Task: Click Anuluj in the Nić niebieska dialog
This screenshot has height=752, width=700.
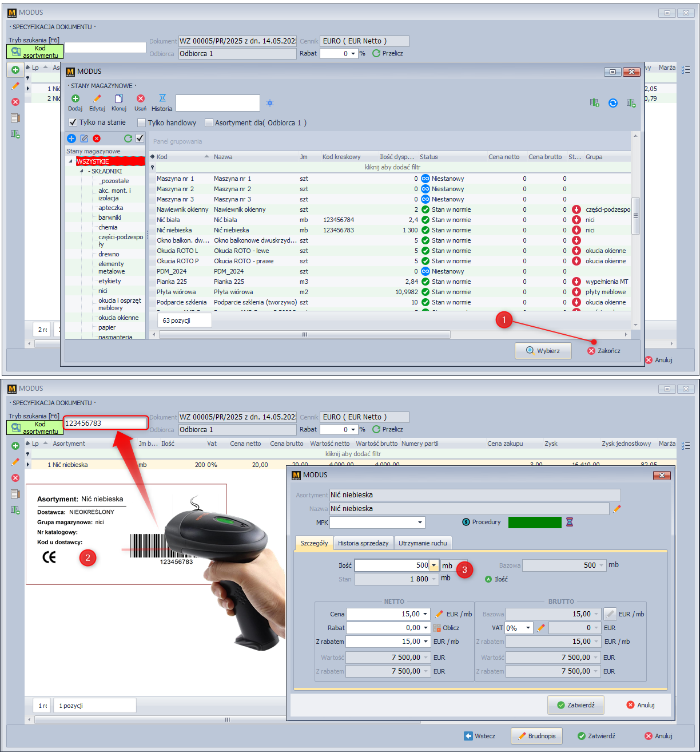Action: 640,705
